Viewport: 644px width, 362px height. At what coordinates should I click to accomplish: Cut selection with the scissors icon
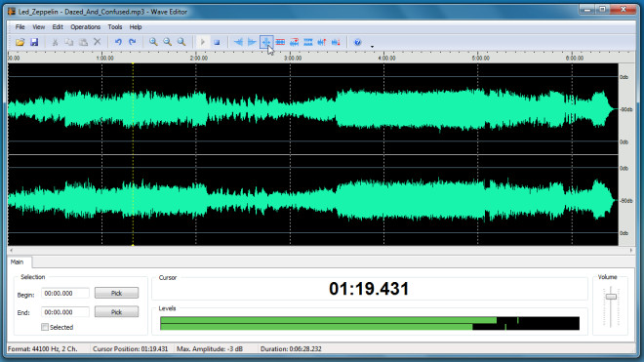coord(55,42)
